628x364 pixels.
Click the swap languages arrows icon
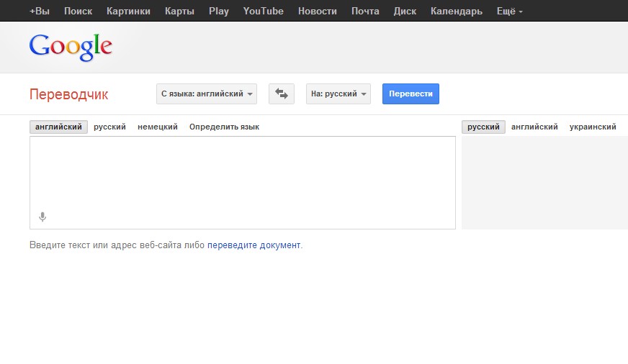click(x=281, y=94)
